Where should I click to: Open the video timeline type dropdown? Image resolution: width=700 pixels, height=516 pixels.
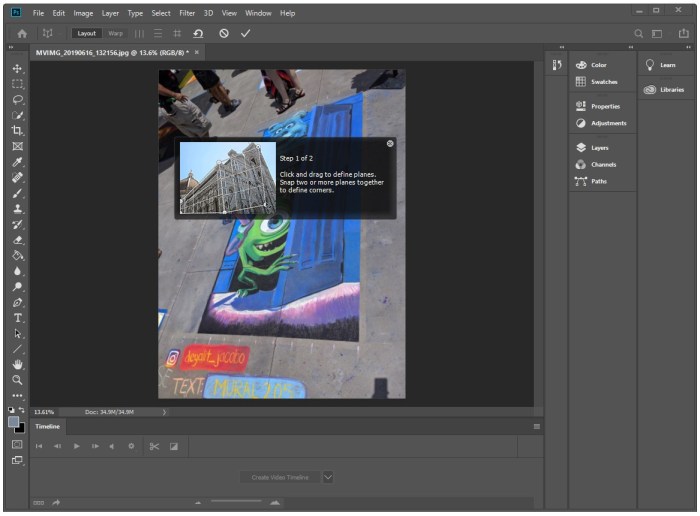tap(328, 477)
